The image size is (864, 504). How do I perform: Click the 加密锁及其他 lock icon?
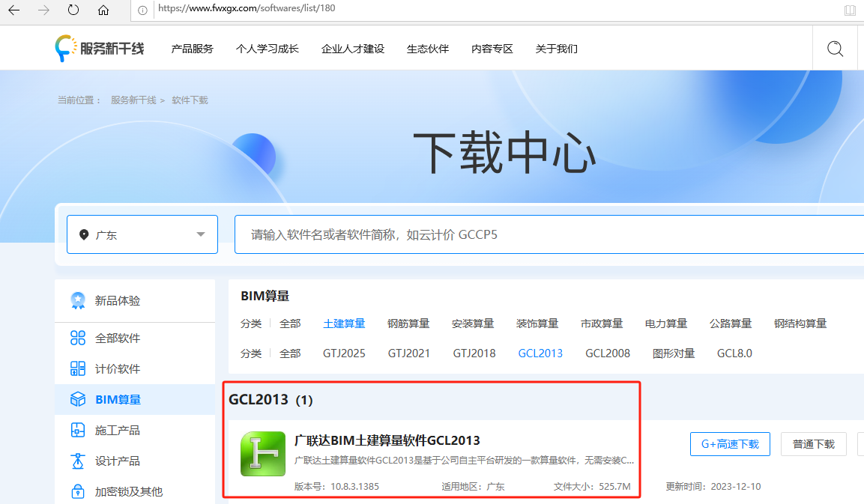pos(78,491)
